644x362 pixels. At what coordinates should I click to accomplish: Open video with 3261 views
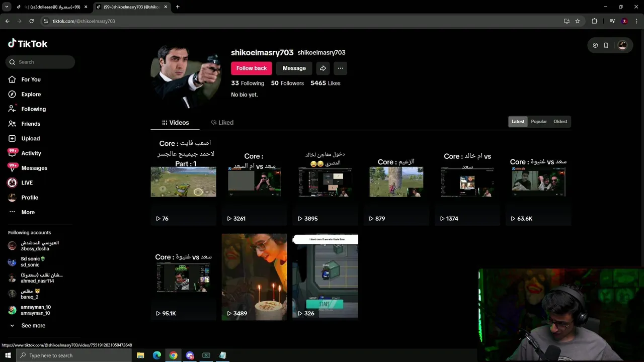point(254,182)
